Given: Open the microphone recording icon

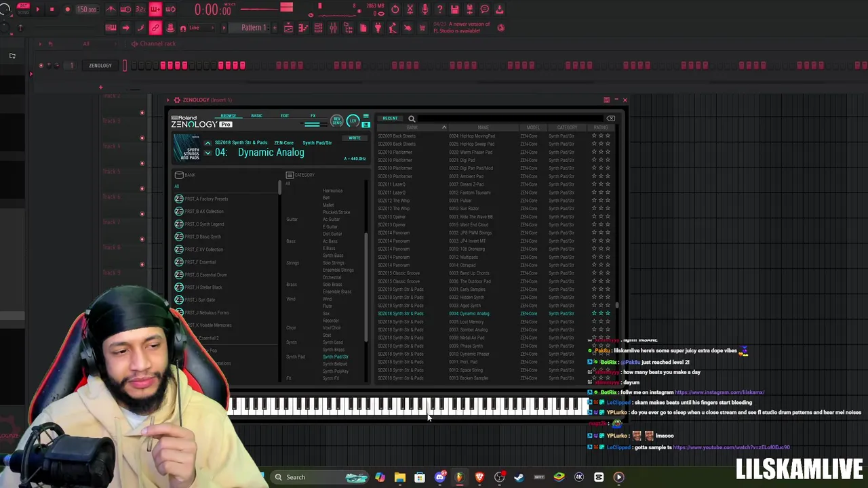Looking at the screenshot, I should [x=425, y=9].
